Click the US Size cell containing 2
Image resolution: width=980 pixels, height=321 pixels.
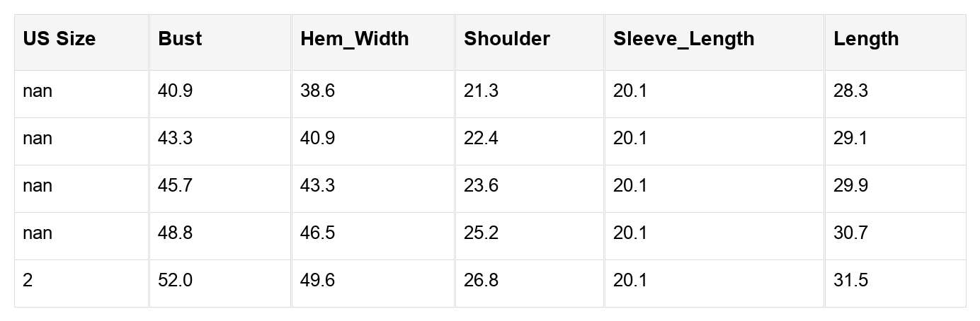pyautogui.click(x=28, y=281)
